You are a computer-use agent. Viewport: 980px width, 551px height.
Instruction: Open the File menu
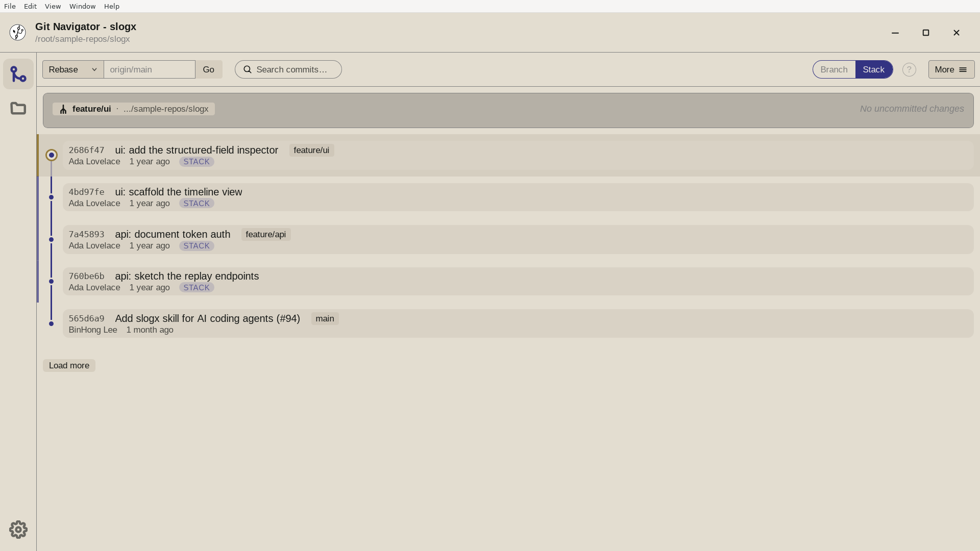(10, 6)
